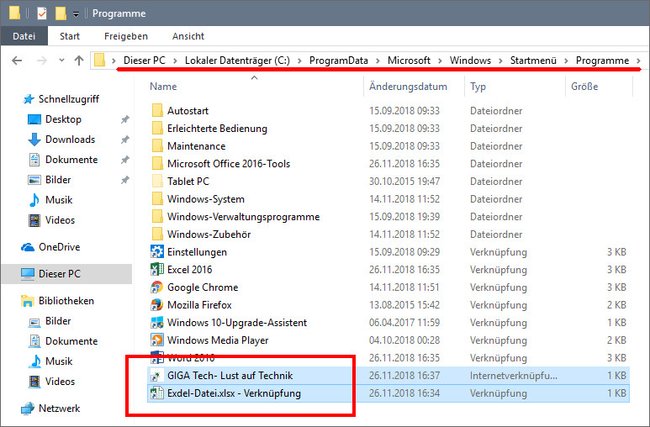The height and width of the screenshot is (427, 650).
Task: Select the Windows 10-Upgrade-Assistent icon
Action: pos(157,323)
